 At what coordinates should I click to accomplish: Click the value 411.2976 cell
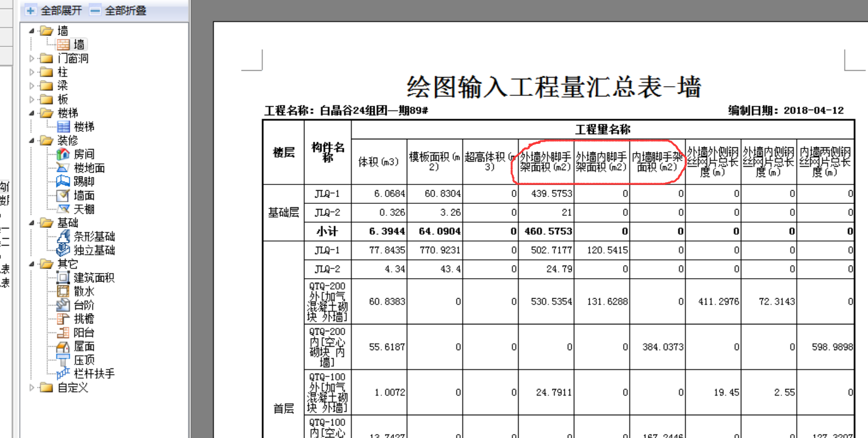tap(713, 301)
